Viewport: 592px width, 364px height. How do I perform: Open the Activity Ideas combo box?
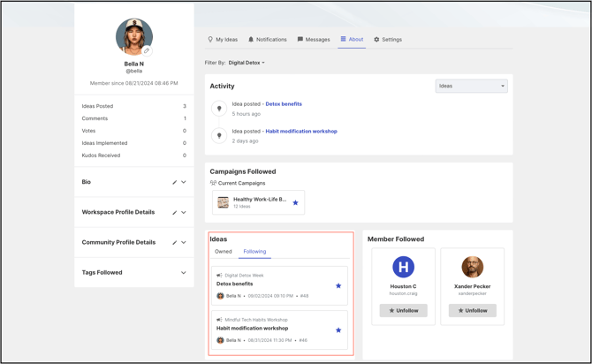coord(471,86)
